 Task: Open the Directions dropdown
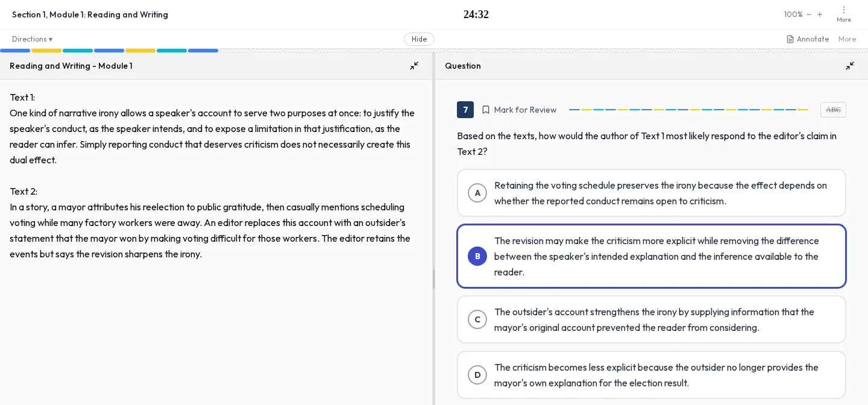[33, 39]
